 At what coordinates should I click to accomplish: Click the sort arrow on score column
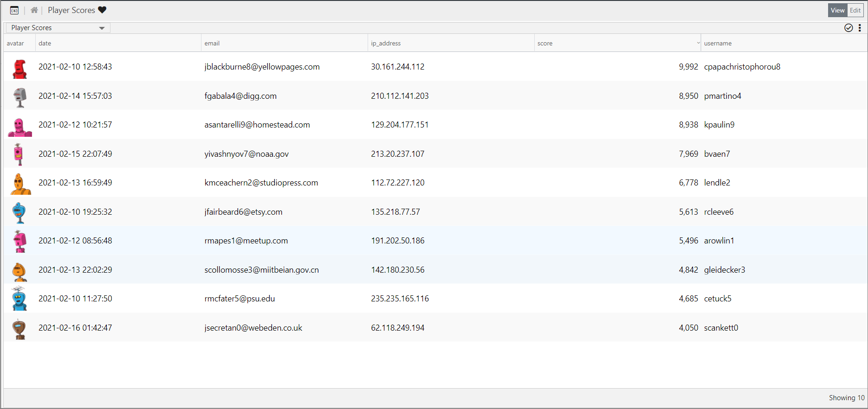tap(698, 43)
